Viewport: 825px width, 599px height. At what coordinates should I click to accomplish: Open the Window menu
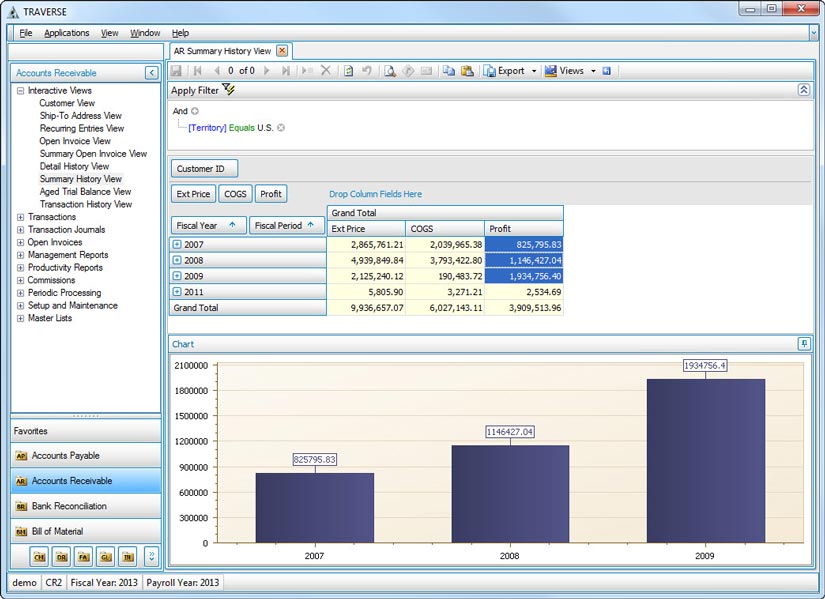coord(145,33)
